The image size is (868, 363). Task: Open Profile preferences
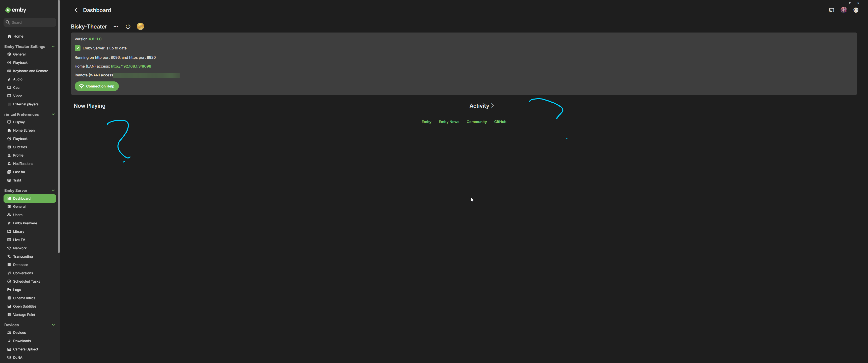[x=30, y=156]
